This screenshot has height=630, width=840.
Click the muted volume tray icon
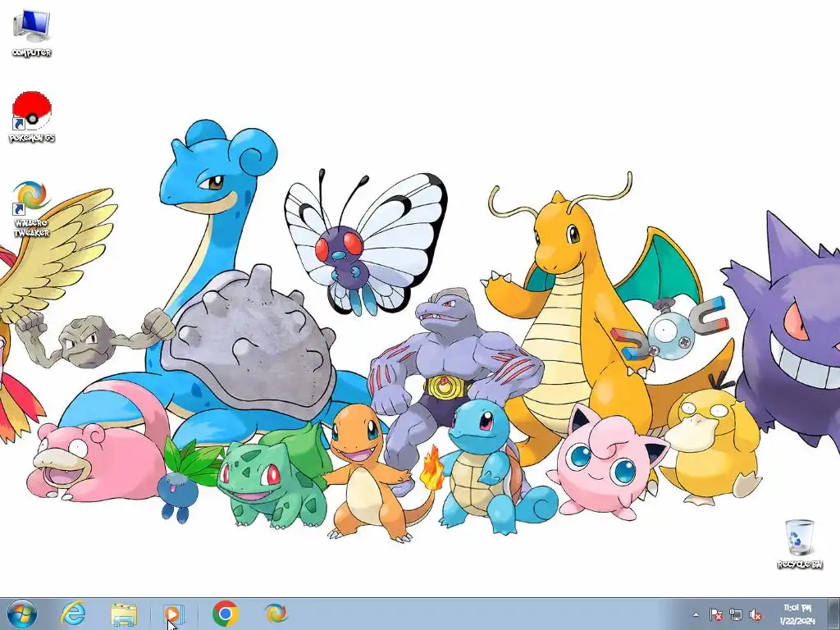(756, 614)
